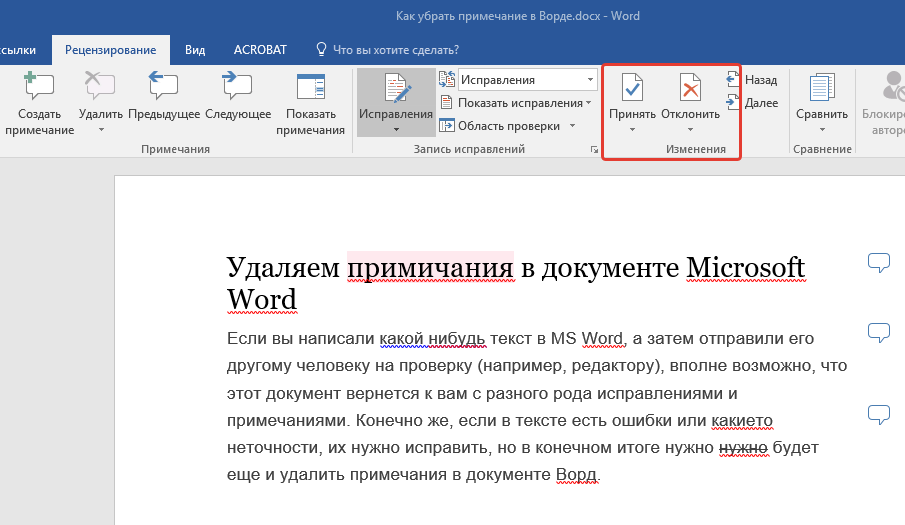This screenshot has width=905, height=525.
Task: Expand the dropdown arrow under Удалить
Action: coord(100,129)
